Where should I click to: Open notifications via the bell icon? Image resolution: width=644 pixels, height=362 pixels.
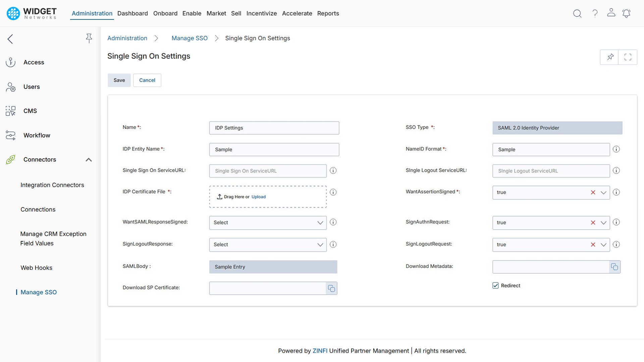tap(627, 13)
